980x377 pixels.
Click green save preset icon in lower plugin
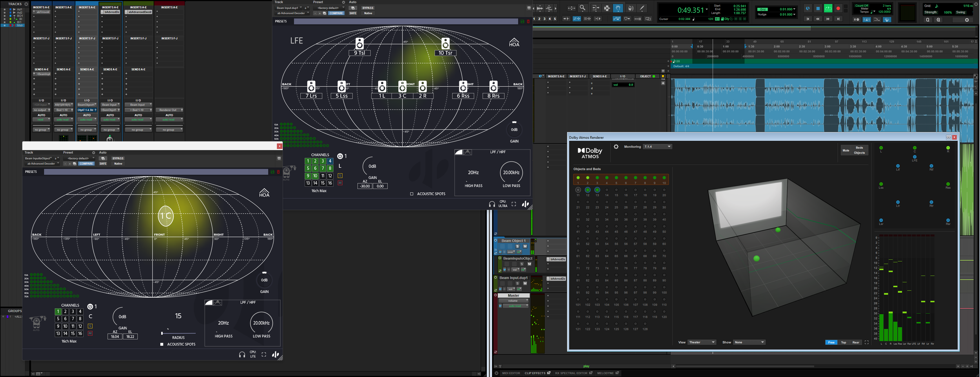click(x=272, y=172)
